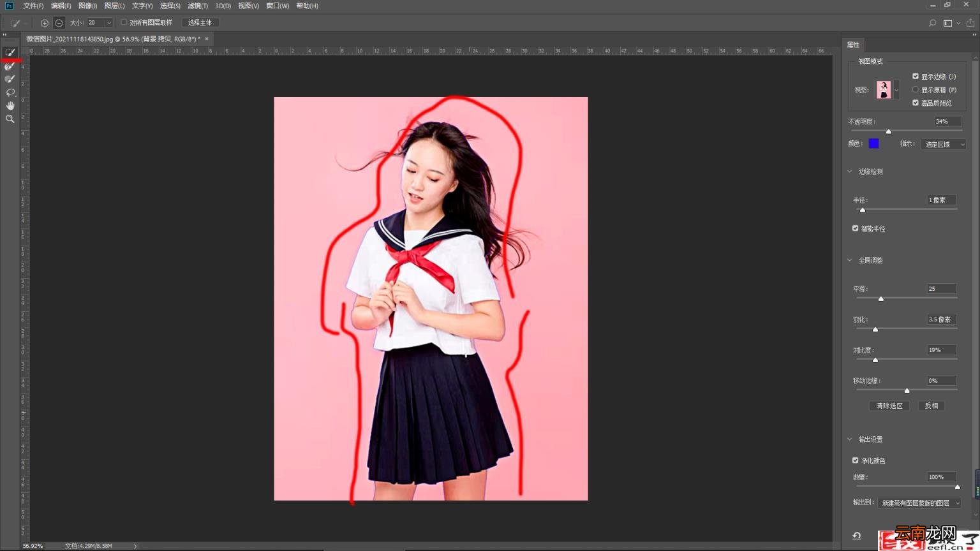The width and height of the screenshot is (980, 551).
Task: Reset the workspace with the undo arrow
Action: click(857, 536)
